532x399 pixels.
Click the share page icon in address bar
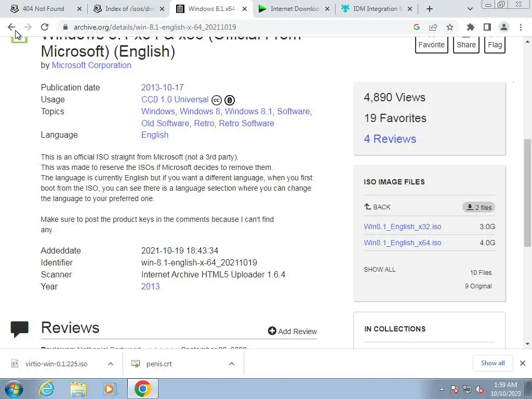[433, 27]
